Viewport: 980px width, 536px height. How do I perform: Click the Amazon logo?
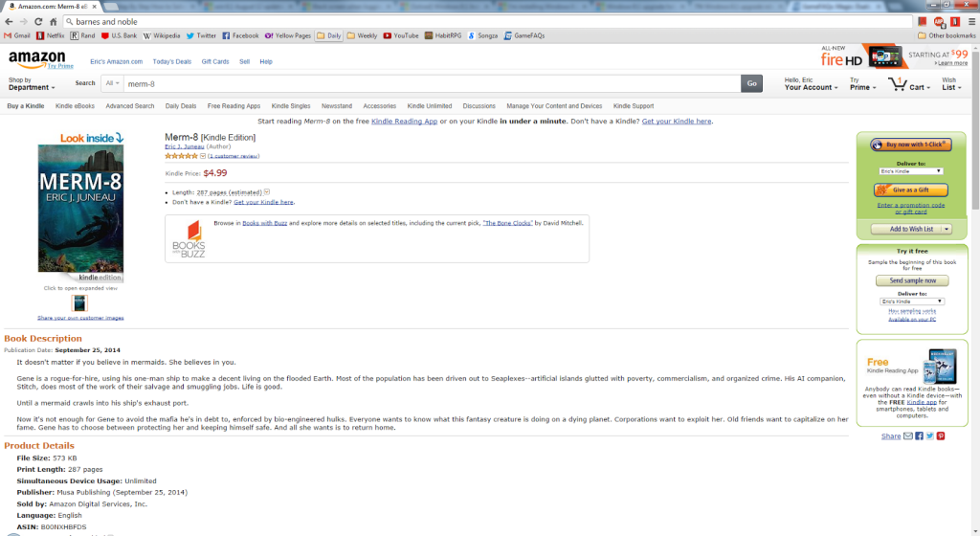click(37, 59)
